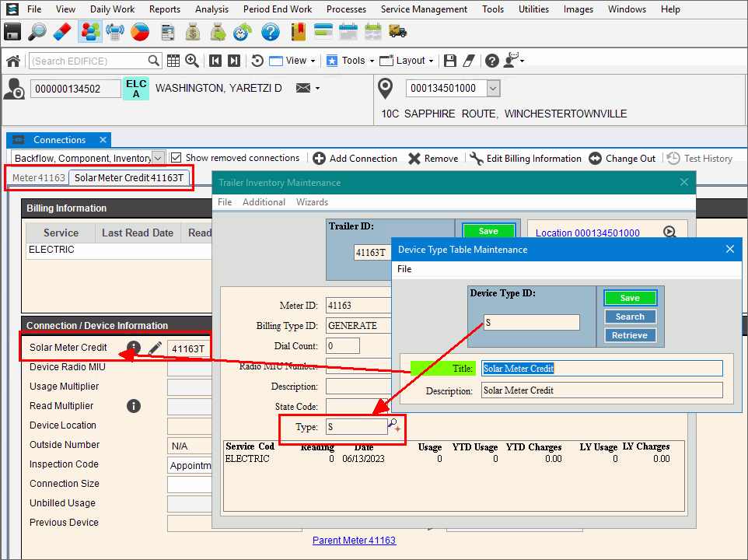The height and width of the screenshot is (560, 748).
Task: Click Save in Device Type Table Maintenance
Action: coord(630,298)
